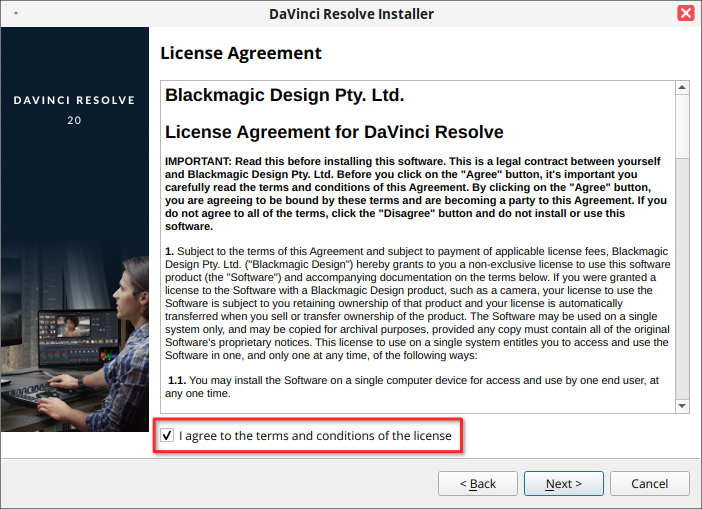This screenshot has height=509, width=702.
Task: Click the red close button in title bar
Action: click(x=685, y=14)
